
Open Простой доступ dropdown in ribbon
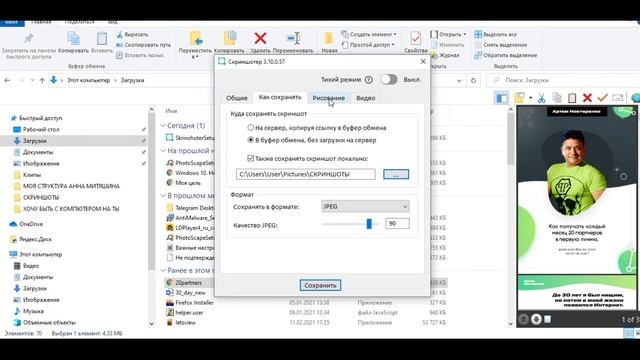(x=369, y=45)
